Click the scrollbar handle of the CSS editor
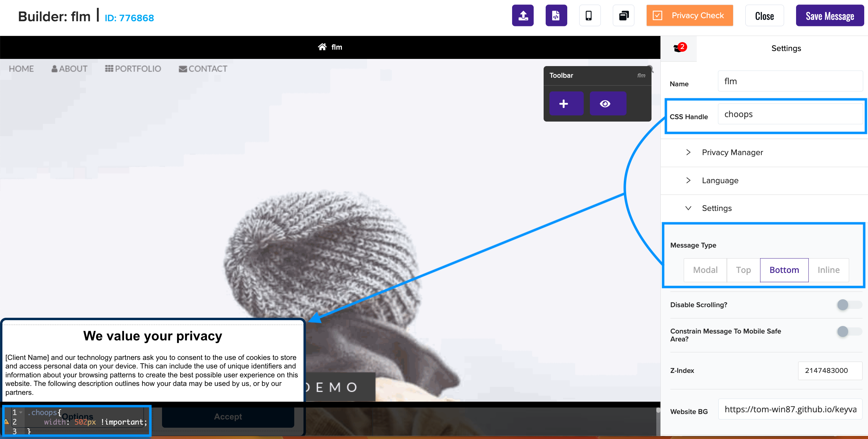Image resolution: width=868 pixels, height=439 pixels. pyautogui.click(x=658, y=410)
